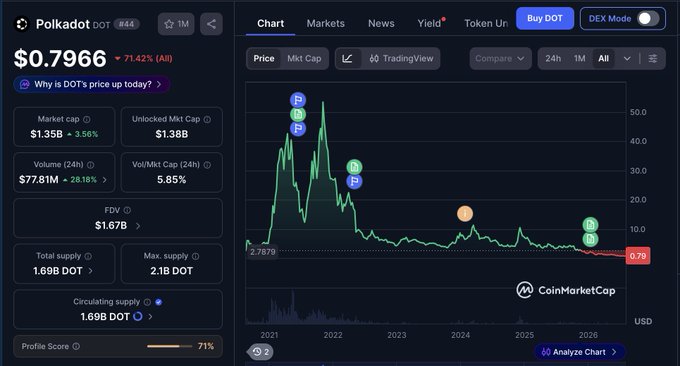Open Total supply info icon
This screenshot has height=366, width=680.
[88, 256]
